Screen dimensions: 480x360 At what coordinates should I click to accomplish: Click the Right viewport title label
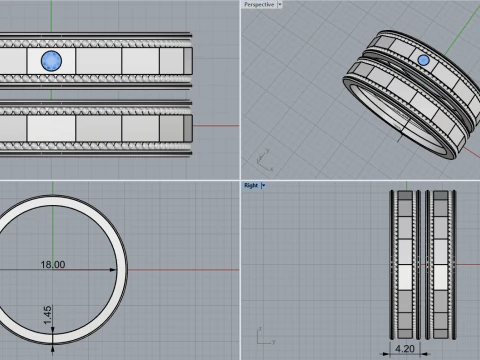[251, 186]
